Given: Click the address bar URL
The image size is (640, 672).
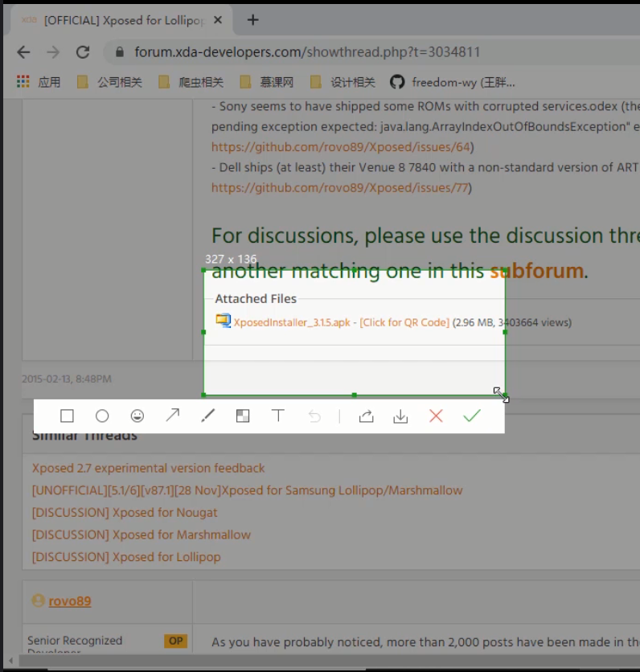Looking at the screenshot, I should pos(307,52).
